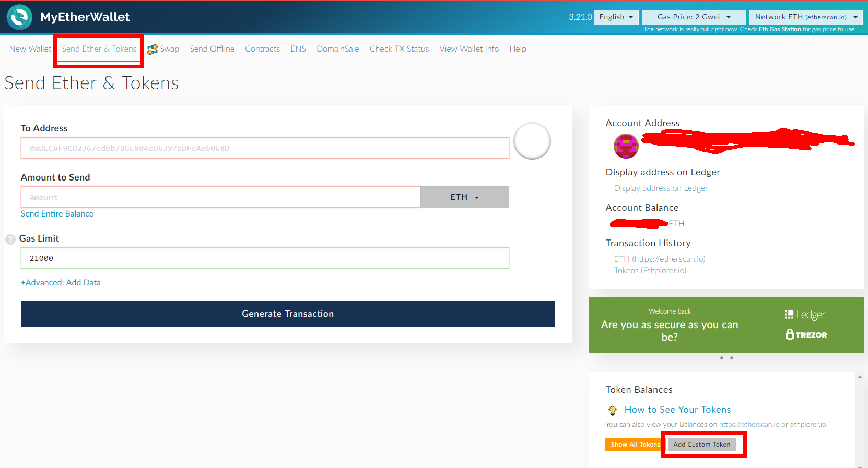Click the second banner carousel dot
868x468 pixels.
tap(732, 358)
